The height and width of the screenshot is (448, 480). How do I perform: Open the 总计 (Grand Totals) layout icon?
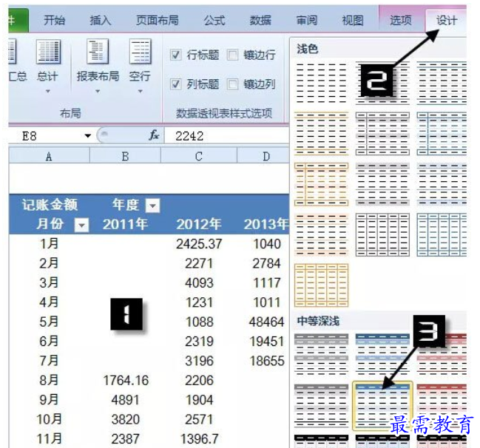pyautogui.click(x=48, y=52)
